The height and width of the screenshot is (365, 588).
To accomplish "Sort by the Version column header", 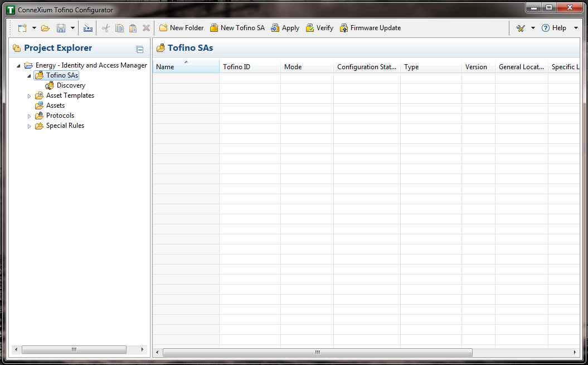I will (479, 67).
